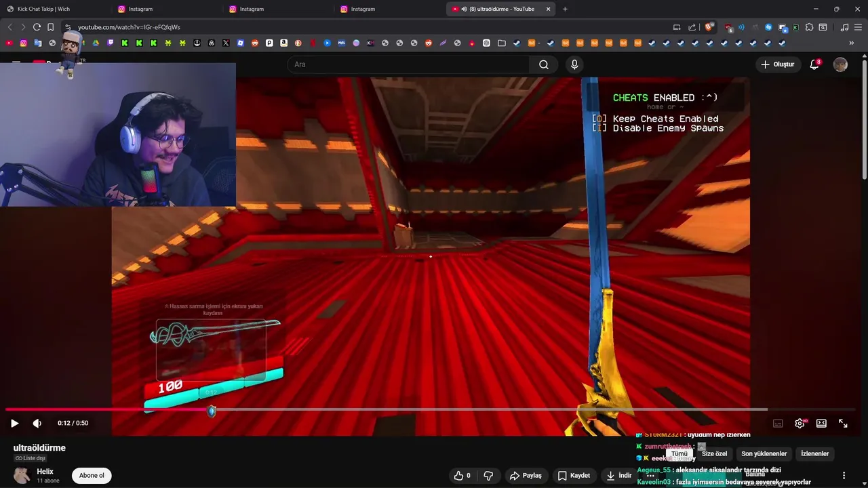Image resolution: width=868 pixels, height=488 pixels.
Task: Click the search magnifier button
Action: point(544,64)
